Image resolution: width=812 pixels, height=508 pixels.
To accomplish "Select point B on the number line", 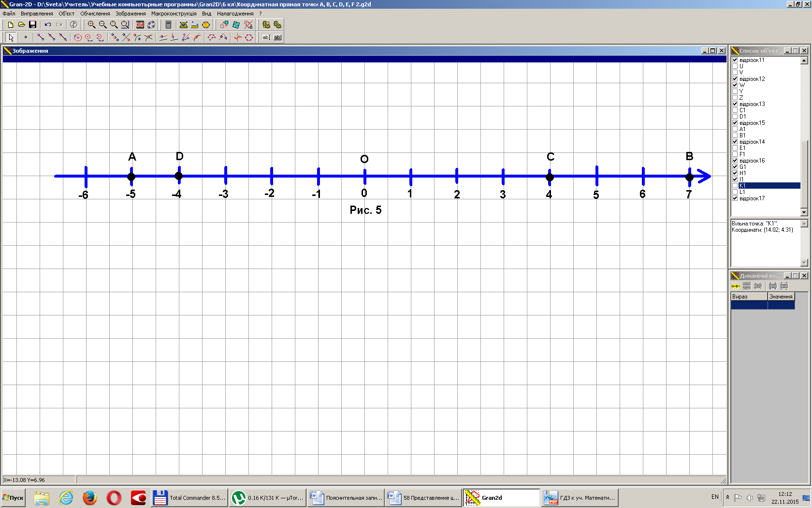I will click(x=690, y=177).
